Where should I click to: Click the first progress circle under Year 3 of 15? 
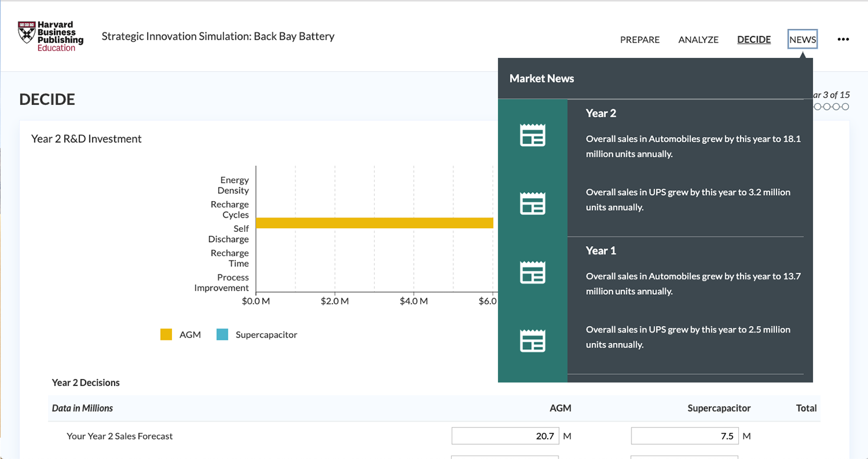pos(816,107)
